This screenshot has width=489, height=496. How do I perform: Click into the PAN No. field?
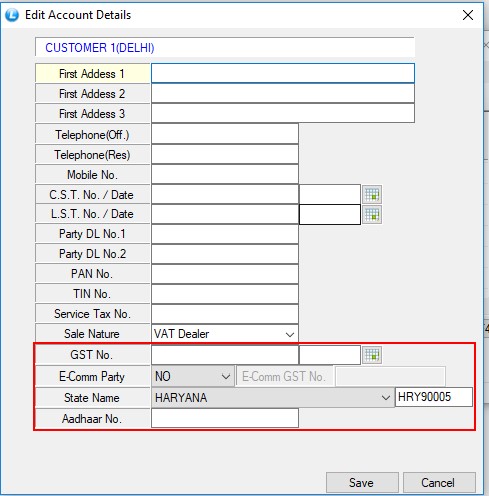(x=225, y=274)
